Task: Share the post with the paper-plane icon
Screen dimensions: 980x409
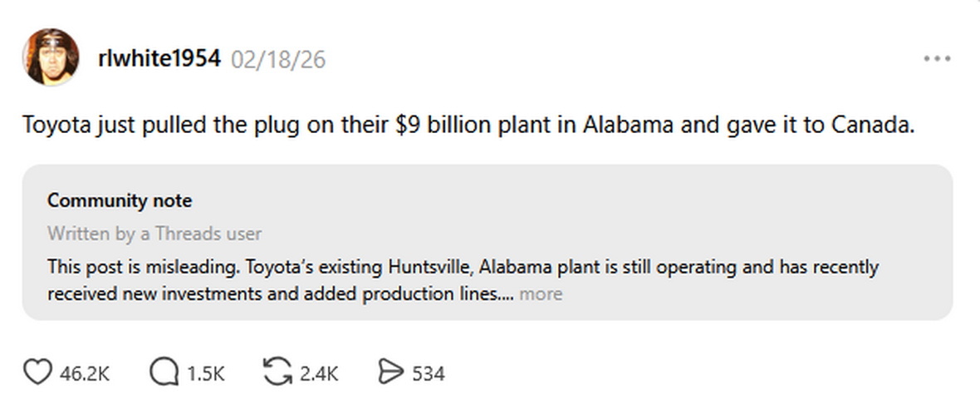Action: coord(390,373)
